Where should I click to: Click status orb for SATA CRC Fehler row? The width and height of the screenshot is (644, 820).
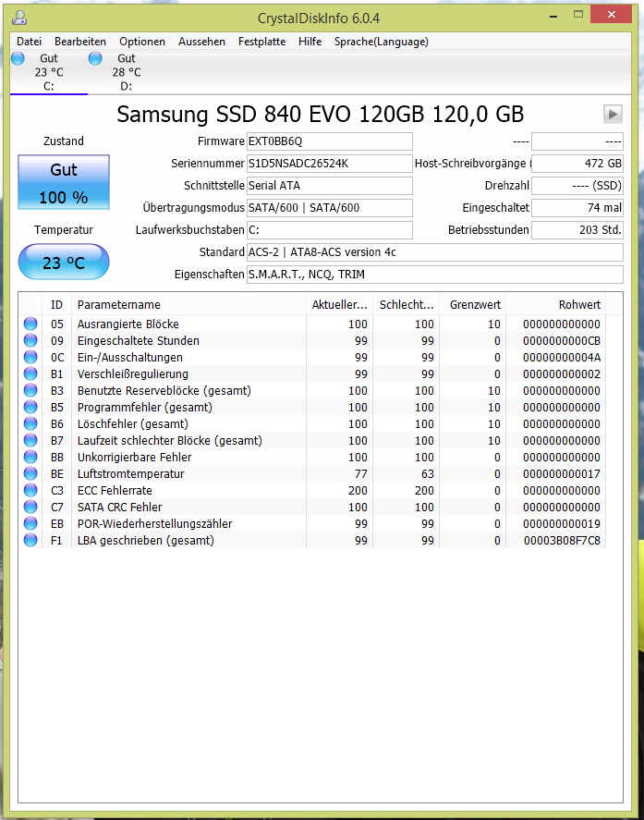click(x=30, y=507)
